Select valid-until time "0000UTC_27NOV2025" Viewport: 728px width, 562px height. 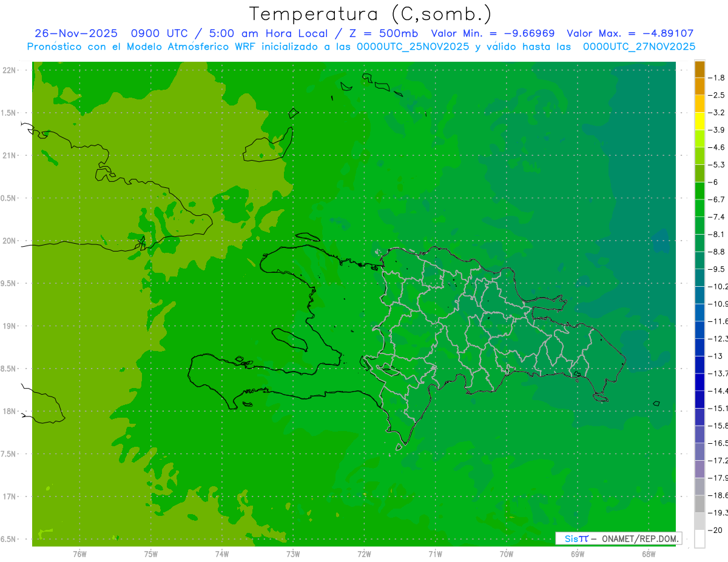pyautogui.click(x=639, y=47)
